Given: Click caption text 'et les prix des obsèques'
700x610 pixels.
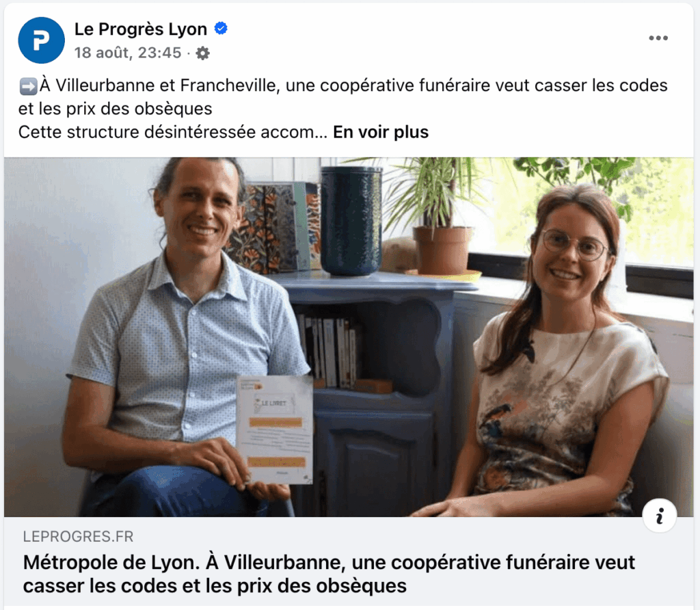Looking at the screenshot, I should [115, 109].
